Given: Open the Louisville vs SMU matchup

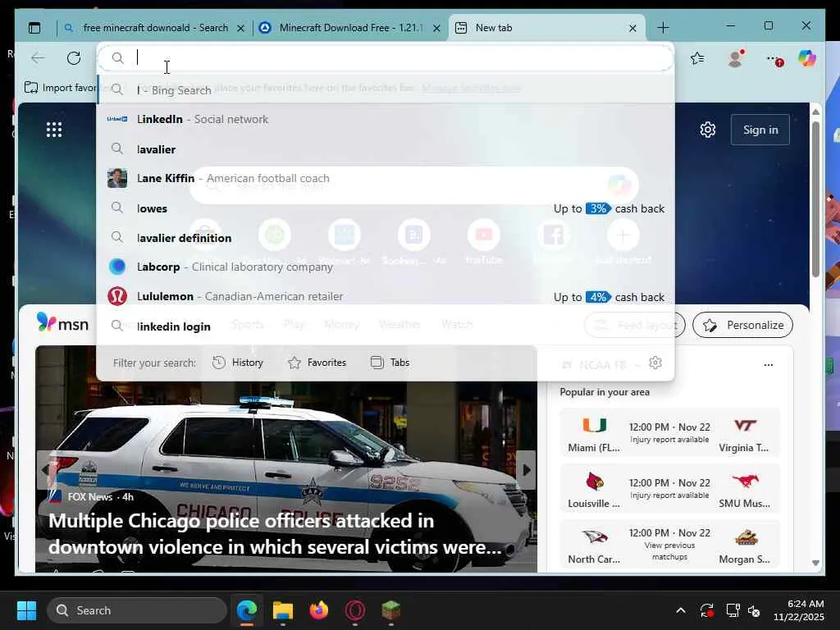Looking at the screenshot, I should pos(669,489).
